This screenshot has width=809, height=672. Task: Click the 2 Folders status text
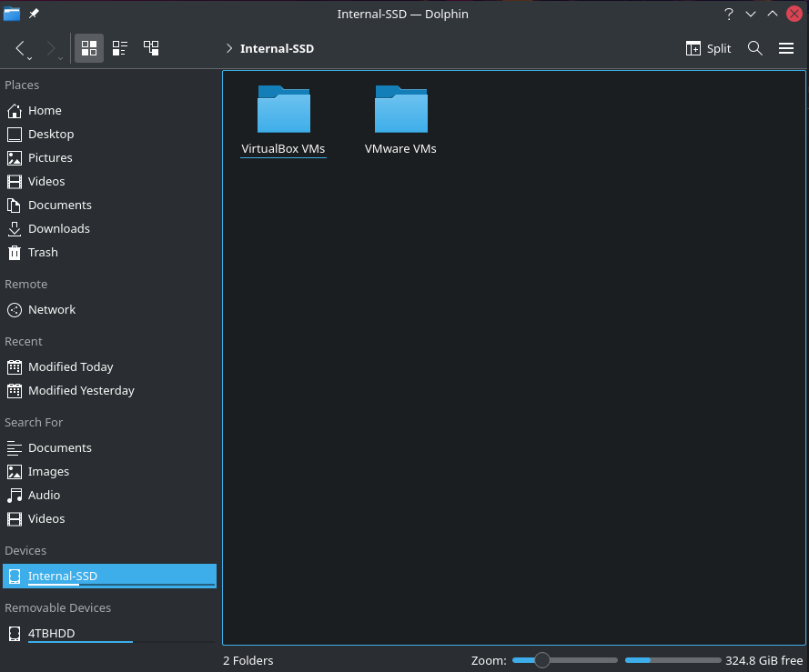[248, 661]
